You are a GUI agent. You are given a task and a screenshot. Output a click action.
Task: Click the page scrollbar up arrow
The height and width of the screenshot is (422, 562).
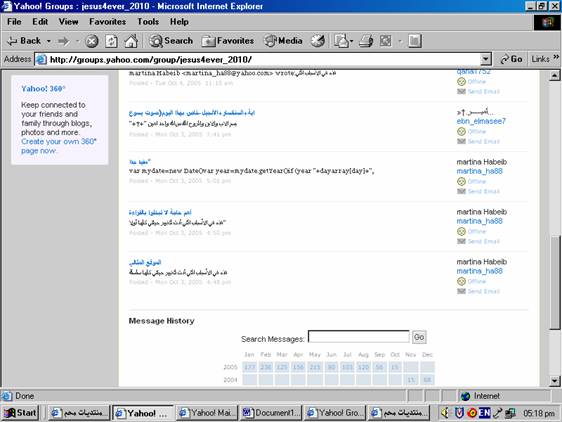pyautogui.click(x=554, y=76)
